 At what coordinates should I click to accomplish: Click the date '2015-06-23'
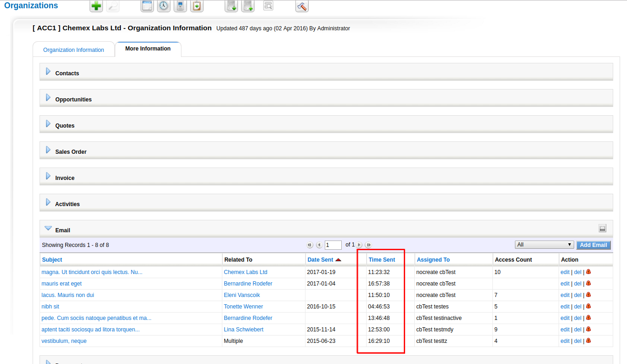point(321,341)
